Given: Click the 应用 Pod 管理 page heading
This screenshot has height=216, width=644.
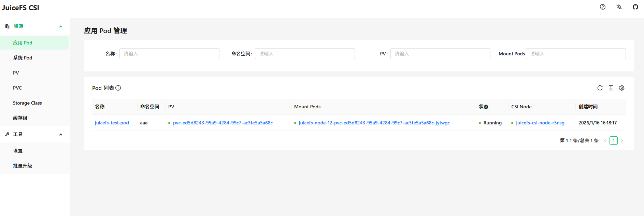Looking at the screenshot, I should [105, 31].
